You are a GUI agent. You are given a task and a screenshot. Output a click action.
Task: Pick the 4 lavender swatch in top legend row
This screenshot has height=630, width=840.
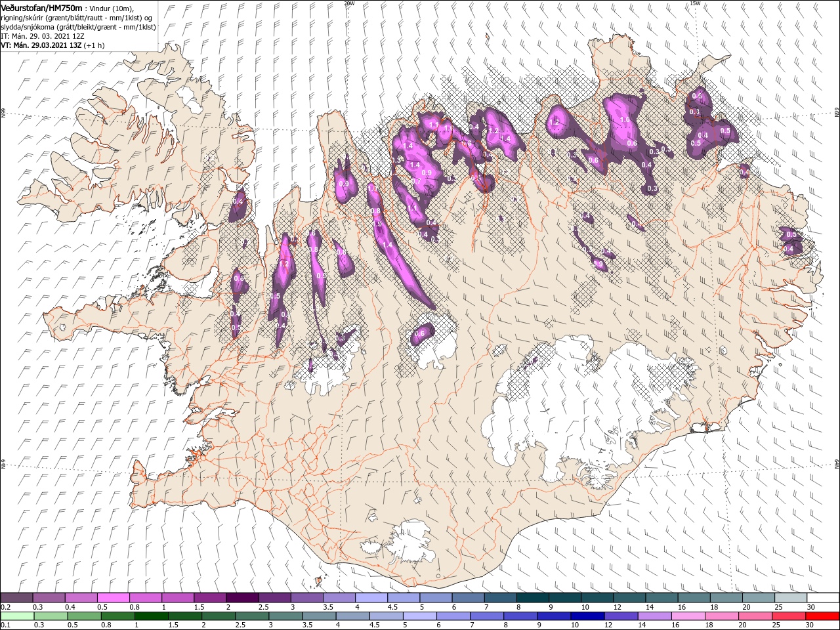pyautogui.click(x=371, y=598)
